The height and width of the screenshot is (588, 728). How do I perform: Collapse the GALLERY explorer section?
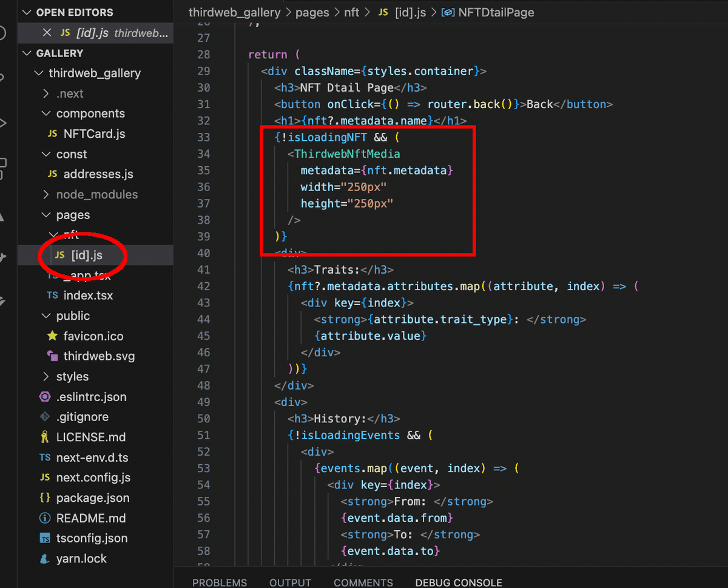click(x=26, y=53)
